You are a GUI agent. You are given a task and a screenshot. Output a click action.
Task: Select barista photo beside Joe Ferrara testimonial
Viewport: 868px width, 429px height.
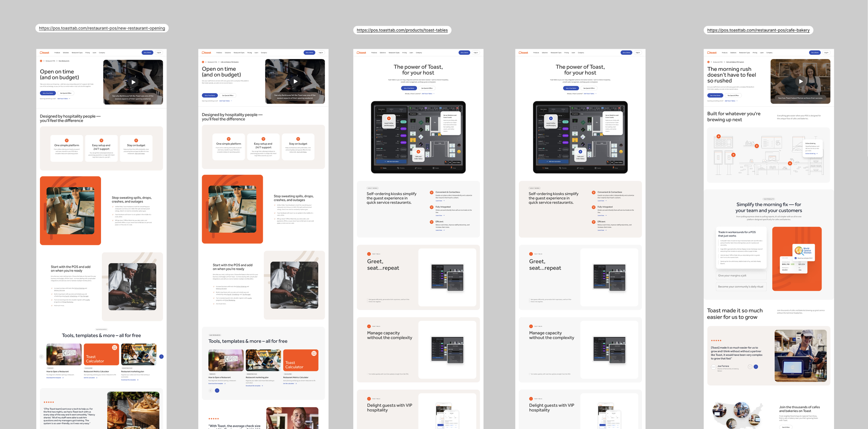(x=800, y=356)
